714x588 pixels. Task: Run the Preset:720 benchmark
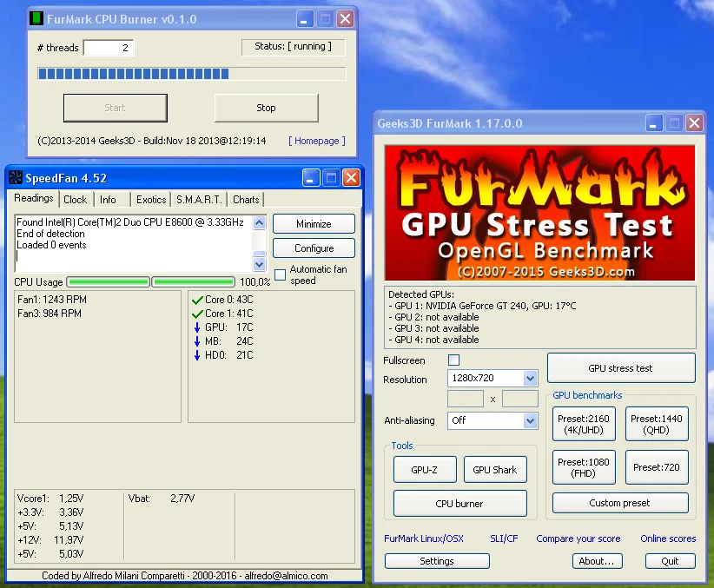(657, 467)
